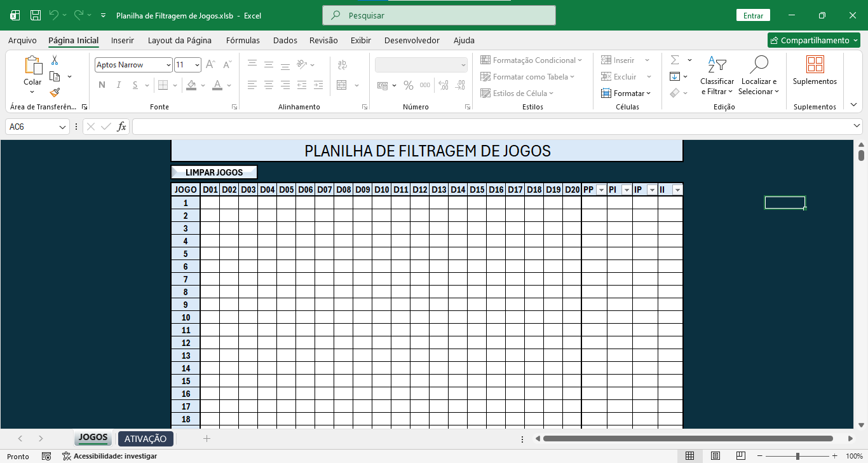868x463 pixels.
Task: Center text horizontally
Action: pyautogui.click(x=269, y=85)
